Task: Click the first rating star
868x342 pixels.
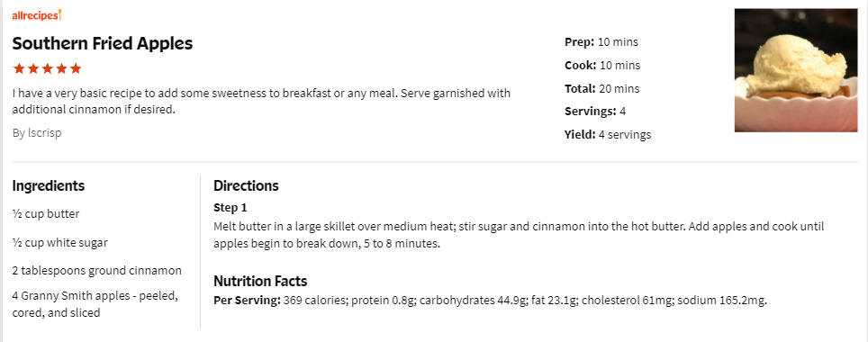Action: pyautogui.click(x=18, y=68)
